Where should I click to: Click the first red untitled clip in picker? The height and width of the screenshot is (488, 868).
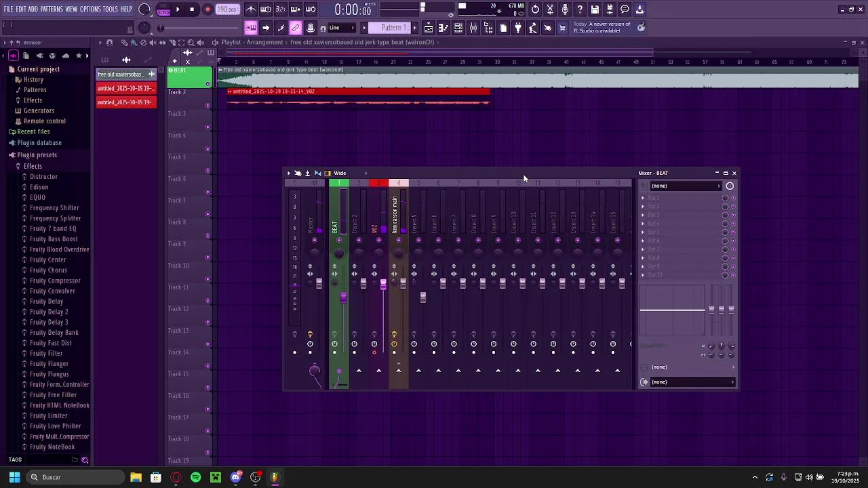(x=126, y=88)
